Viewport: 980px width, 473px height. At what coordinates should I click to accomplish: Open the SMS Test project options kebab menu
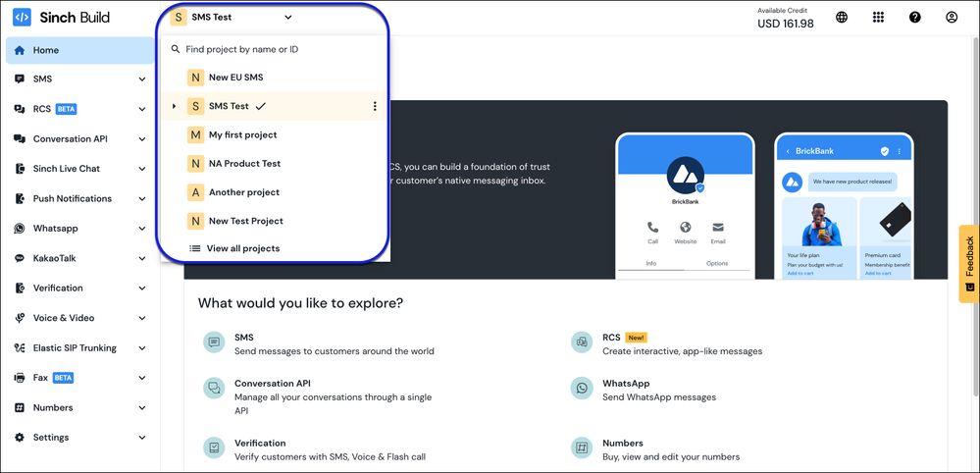(375, 106)
